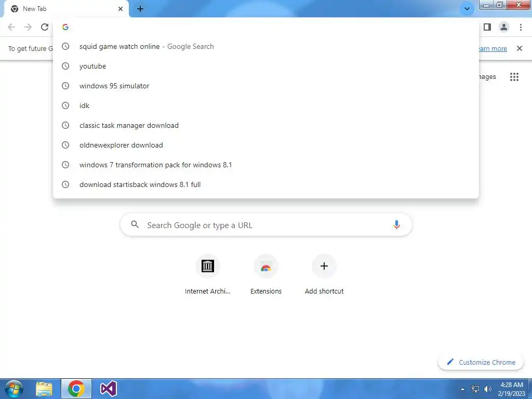The image size is (532, 399).
Task: Dismiss the info bar with the X
Action: tap(520, 48)
